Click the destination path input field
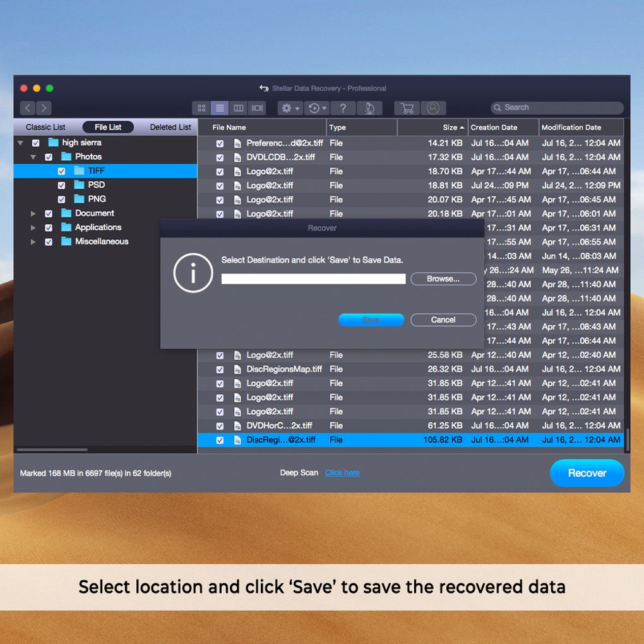644x644 pixels. [x=313, y=279]
